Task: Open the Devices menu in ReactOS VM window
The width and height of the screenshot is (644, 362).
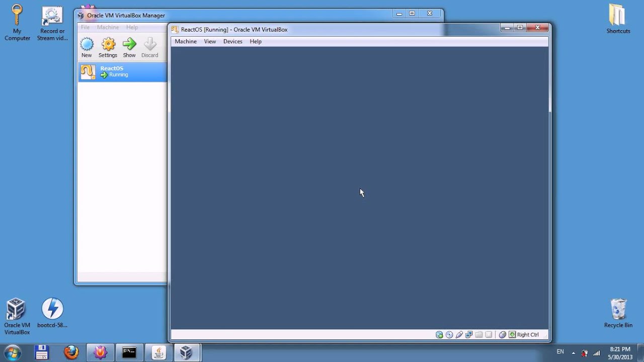Action: (x=232, y=41)
